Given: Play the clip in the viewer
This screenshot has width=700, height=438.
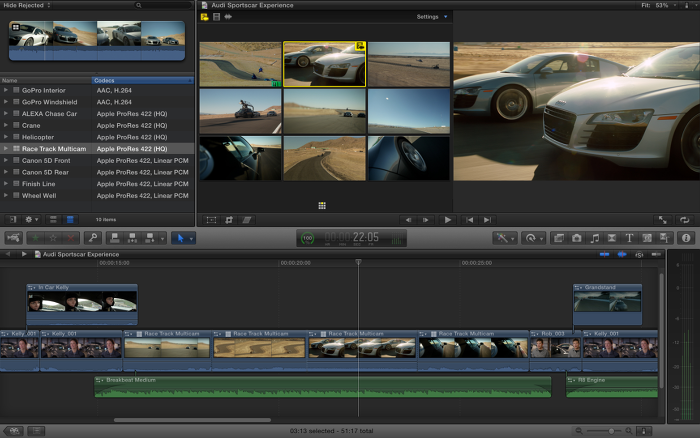Looking at the screenshot, I should [x=447, y=219].
